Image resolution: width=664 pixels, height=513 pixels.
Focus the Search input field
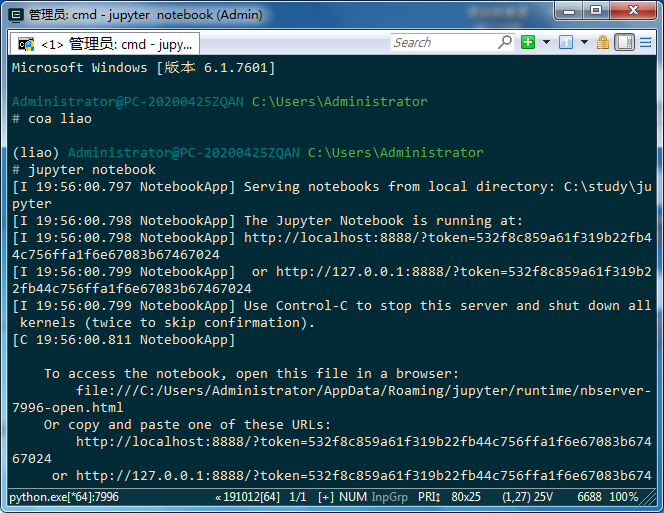[x=443, y=42]
